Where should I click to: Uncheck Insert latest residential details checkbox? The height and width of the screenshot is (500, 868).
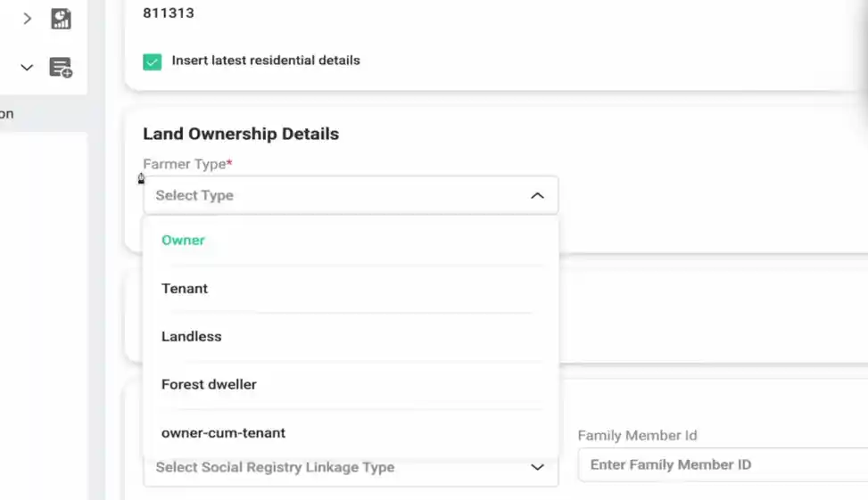point(153,61)
